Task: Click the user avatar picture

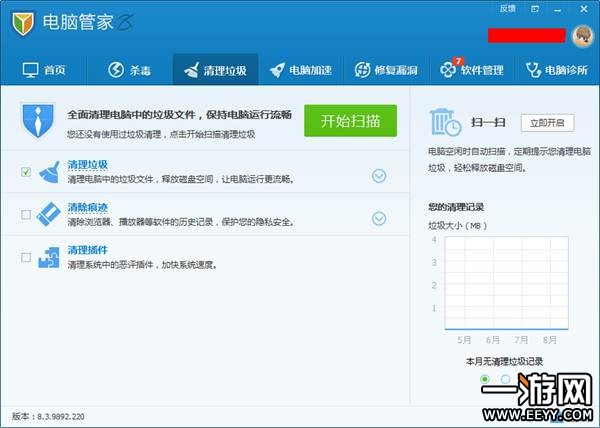Action: pos(583,36)
